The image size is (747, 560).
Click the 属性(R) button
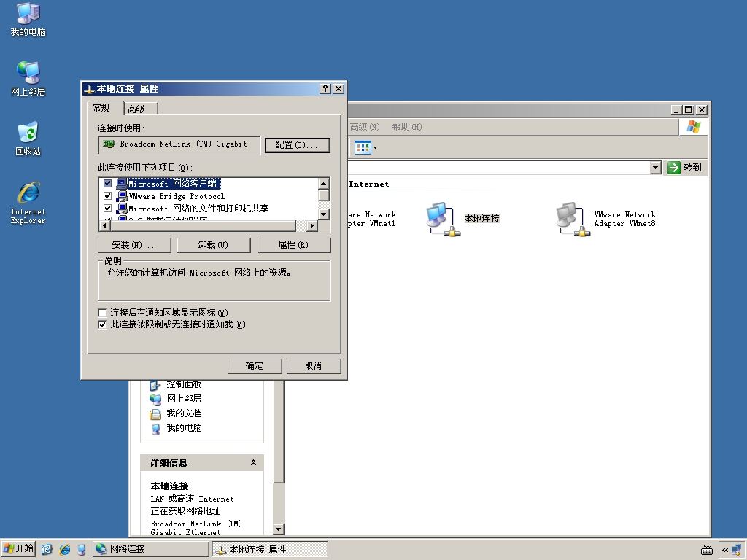tap(293, 245)
